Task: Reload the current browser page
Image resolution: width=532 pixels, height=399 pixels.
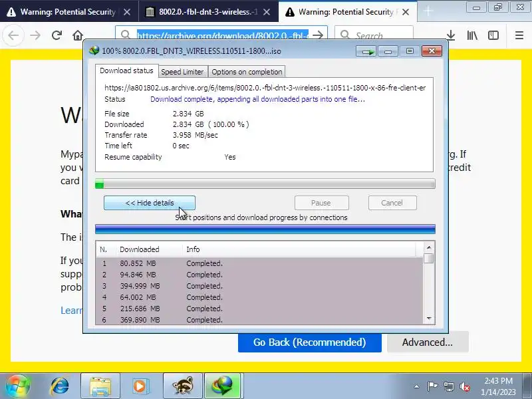Action: tap(57, 35)
